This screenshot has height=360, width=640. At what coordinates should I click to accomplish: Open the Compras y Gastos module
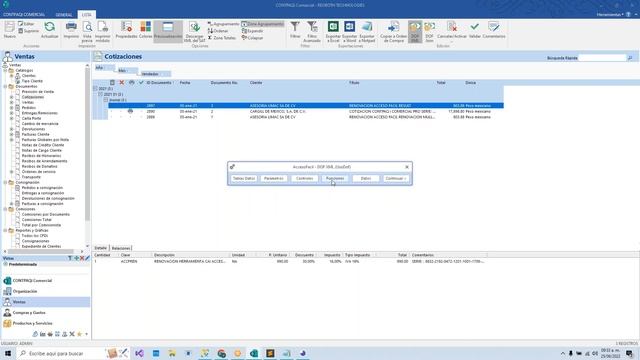pos(29,312)
